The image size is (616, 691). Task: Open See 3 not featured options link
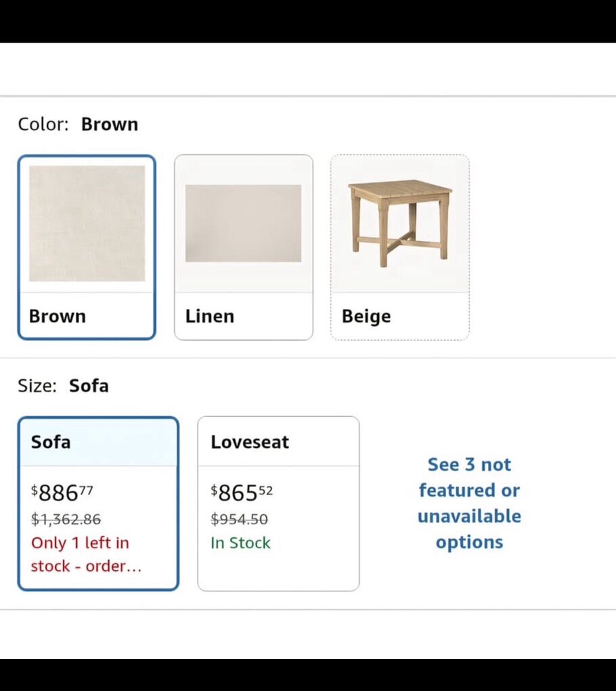click(x=469, y=503)
